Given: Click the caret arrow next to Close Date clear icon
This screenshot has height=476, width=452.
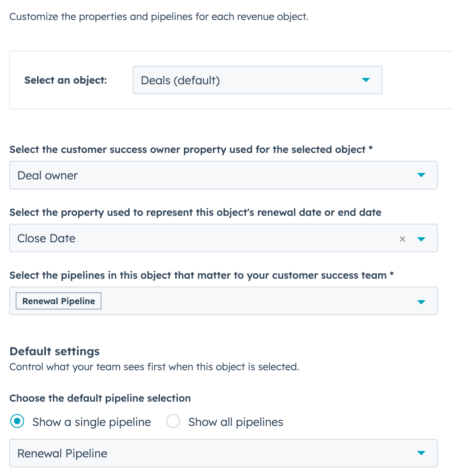Looking at the screenshot, I should click(x=421, y=239).
